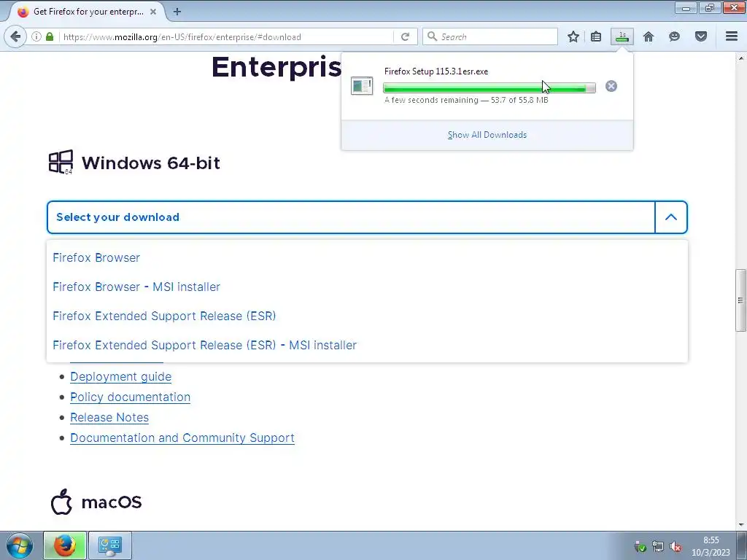Open the security status tray icon

pyautogui.click(x=640, y=547)
